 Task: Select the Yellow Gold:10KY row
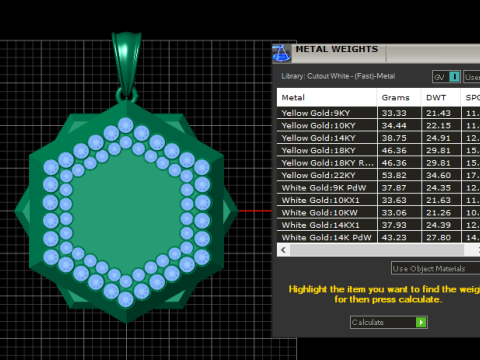tap(378, 126)
